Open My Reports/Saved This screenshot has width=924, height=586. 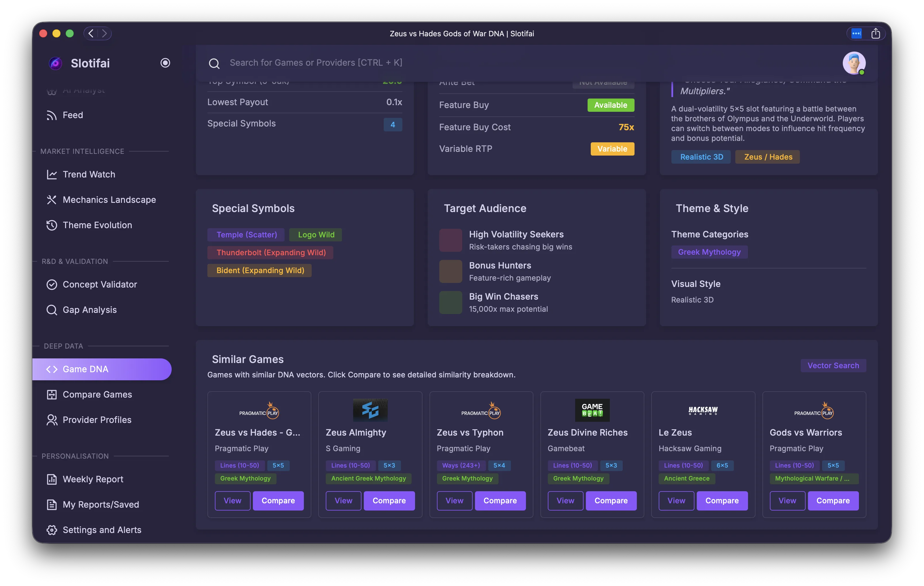coord(102,505)
